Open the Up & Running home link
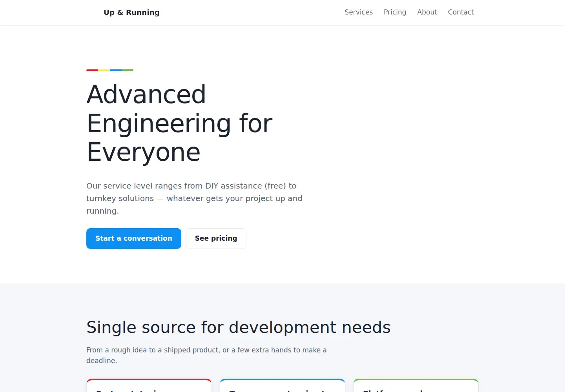Viewport: 565px width, 392px height. tap(131, 13)
